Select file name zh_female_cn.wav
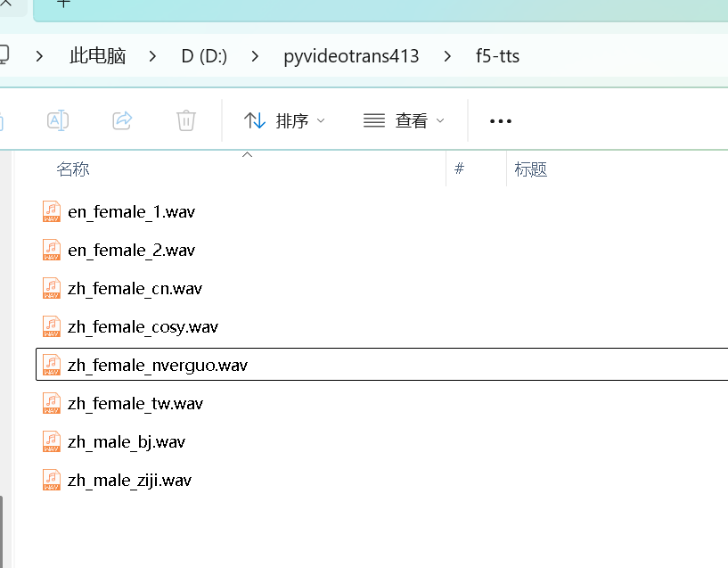The image size is (728, 568). click(x=135, y=289)
